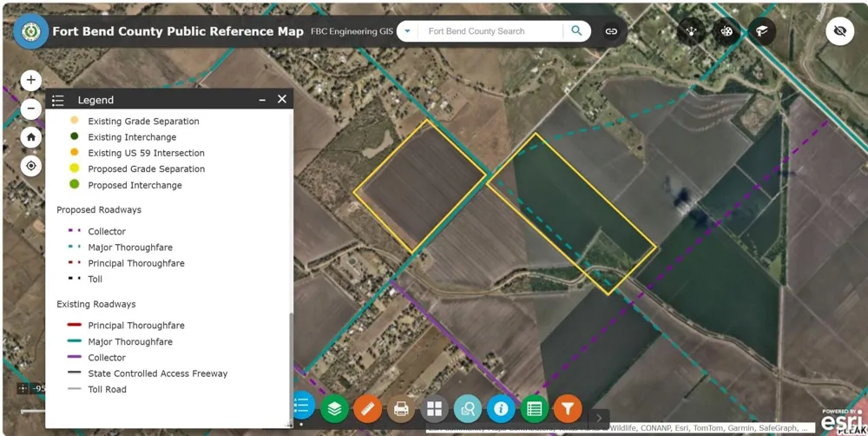Open the orange Filter funnel widget

[x=568, y=409]
